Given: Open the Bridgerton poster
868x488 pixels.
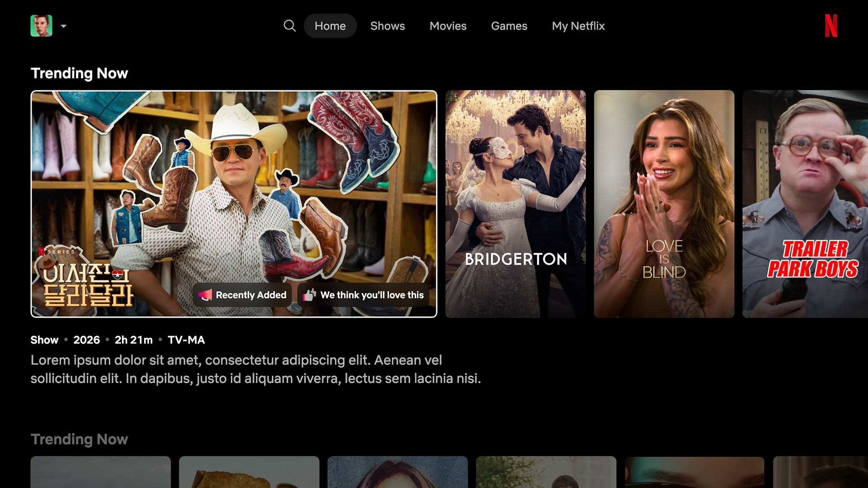Looking at the screenshot, I should (515, 203).
